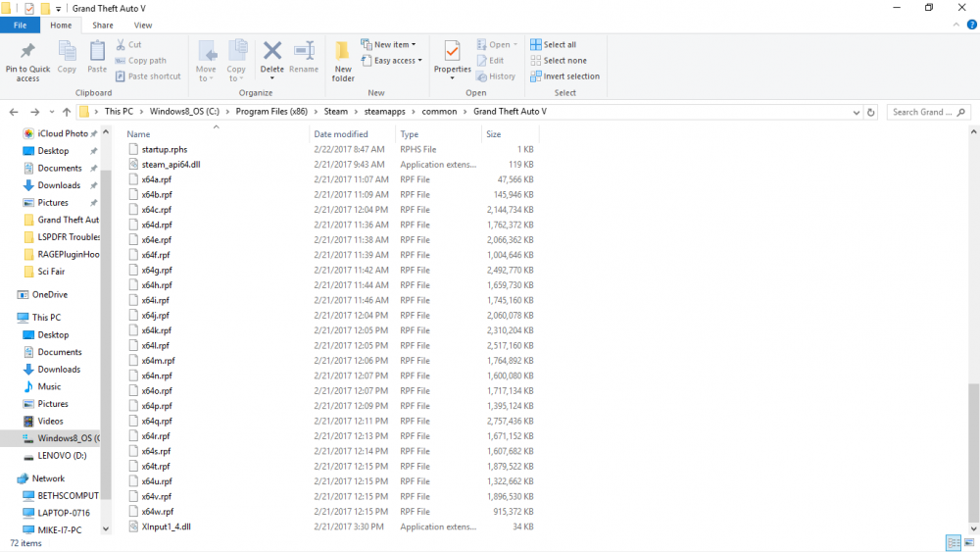This screenshot has width=980, height=552.
Task: Open the Properties icon
Action: (x=452, y=51)
